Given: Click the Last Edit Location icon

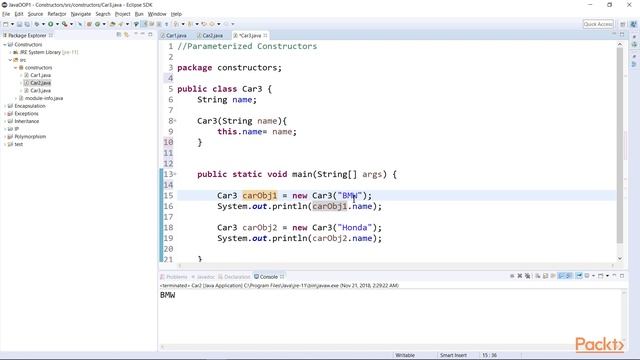Looking at the screenshot, I should coord(204,24).
